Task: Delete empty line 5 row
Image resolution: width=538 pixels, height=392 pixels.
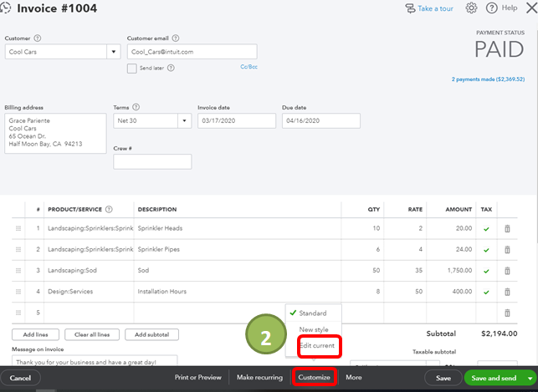Action: 507,313
